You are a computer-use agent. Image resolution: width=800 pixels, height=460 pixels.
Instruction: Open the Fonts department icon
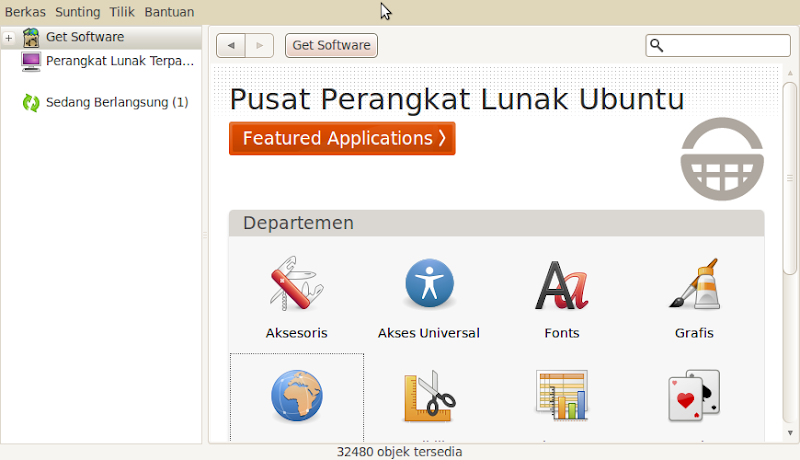click(x=562, y=285)
